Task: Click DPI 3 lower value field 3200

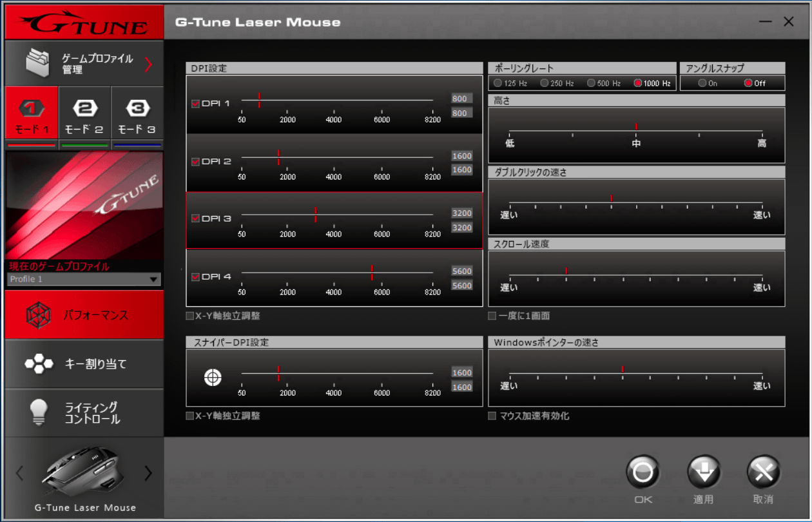Action: (462, 227)
